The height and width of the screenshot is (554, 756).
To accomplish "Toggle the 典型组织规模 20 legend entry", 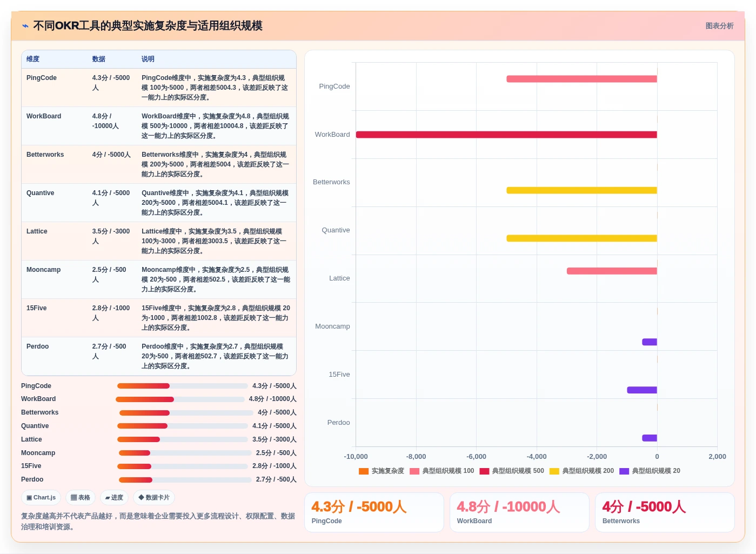I will click(x=650, y=471).
